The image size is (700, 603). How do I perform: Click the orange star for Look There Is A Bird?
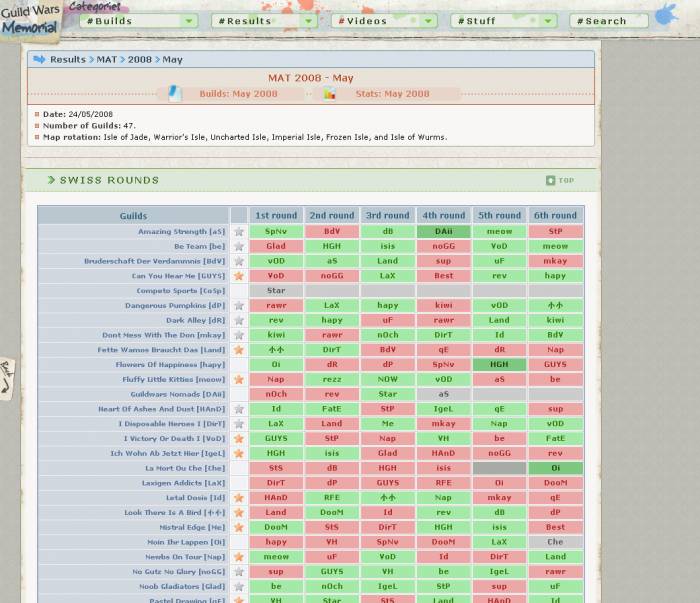click(x=239, y=512)
